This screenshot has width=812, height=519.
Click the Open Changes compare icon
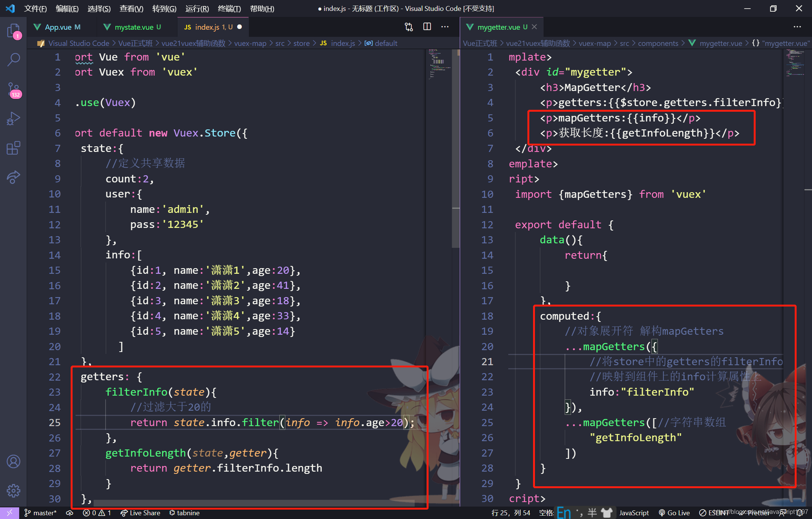409,27
